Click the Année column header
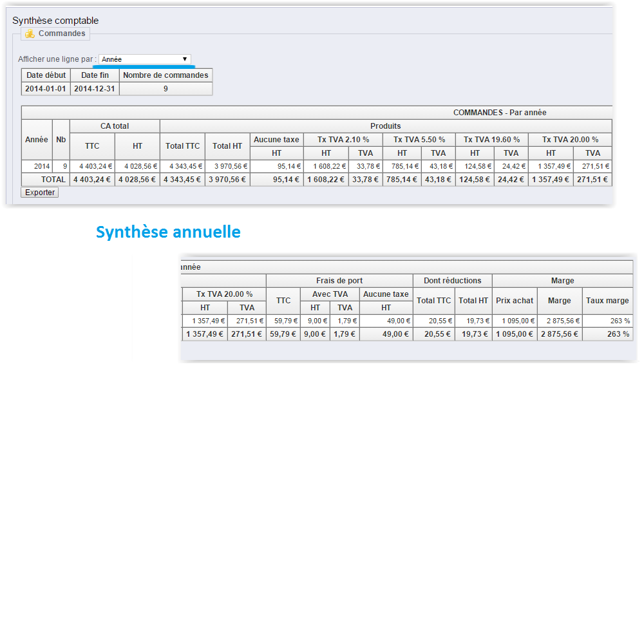This screenshot has height=644, width=644. click(37, 140)
